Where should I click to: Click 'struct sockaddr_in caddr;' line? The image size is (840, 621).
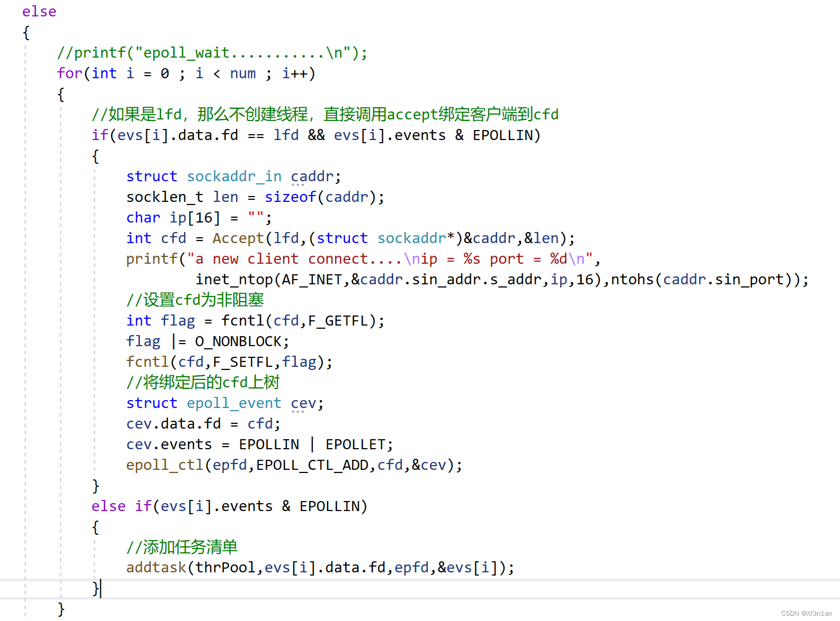click(x=234, y=177)
